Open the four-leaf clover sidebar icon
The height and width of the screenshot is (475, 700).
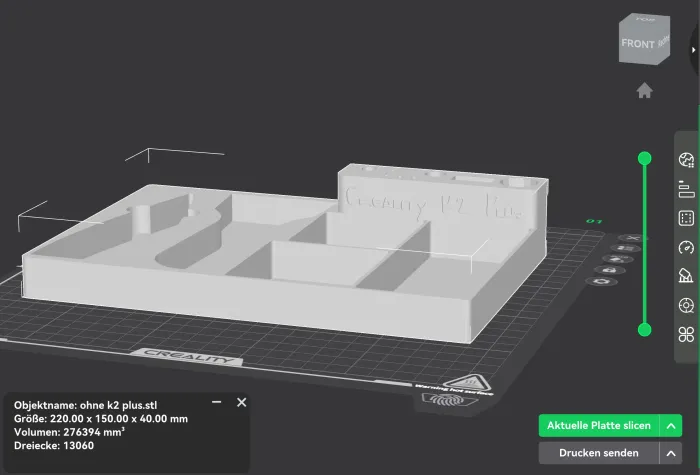(x=686, y=334)
